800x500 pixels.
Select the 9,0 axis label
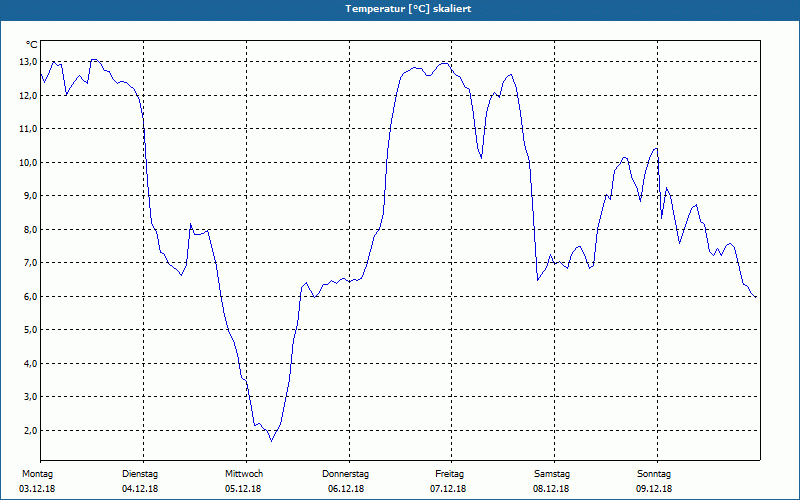[x=30, y=196]
